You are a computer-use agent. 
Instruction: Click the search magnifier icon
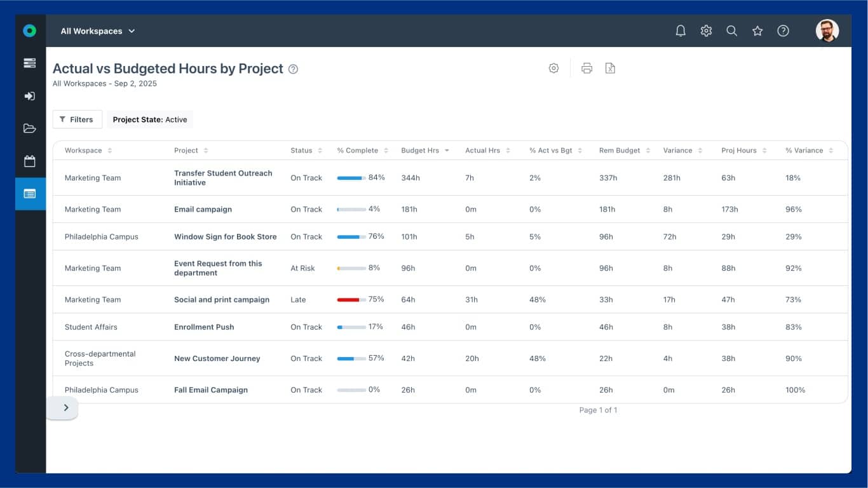pyautogui.click(x=732, y=30)
